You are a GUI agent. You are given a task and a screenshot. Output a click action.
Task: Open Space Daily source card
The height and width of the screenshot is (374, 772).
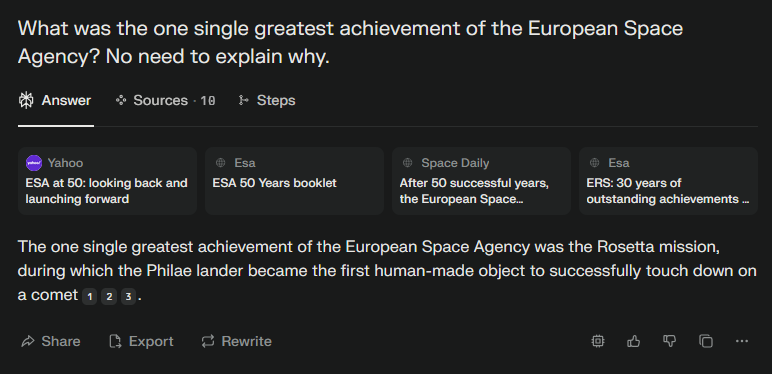tap(482, 181)
